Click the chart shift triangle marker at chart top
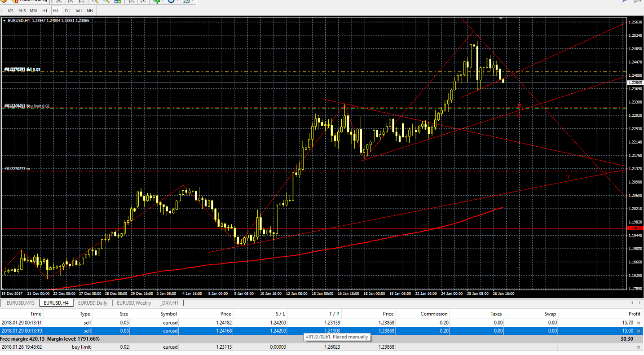 tap(501, 19)
